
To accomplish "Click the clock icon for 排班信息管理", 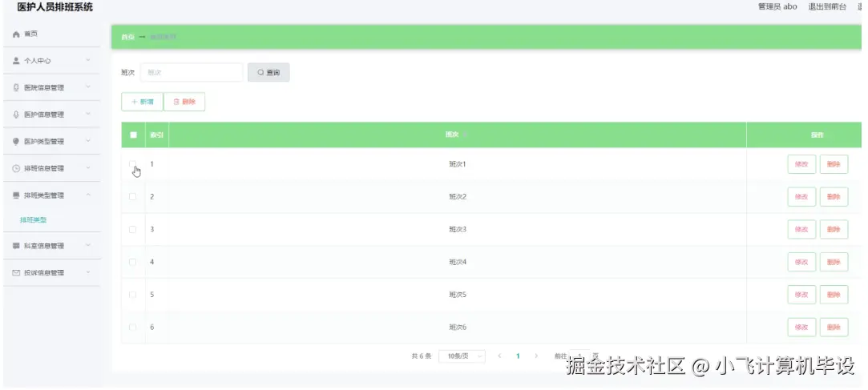I will click(x=16, y=169).
